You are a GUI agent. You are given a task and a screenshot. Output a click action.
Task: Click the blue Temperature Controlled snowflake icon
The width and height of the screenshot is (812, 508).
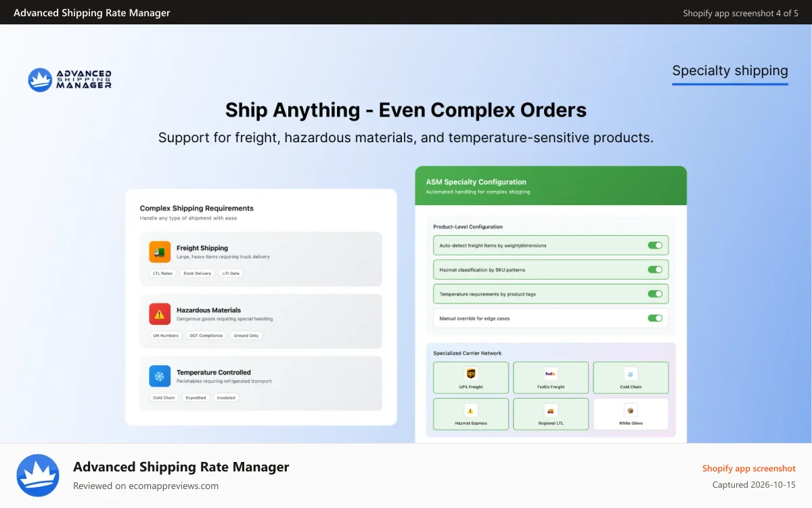click(x=160, y=376)
